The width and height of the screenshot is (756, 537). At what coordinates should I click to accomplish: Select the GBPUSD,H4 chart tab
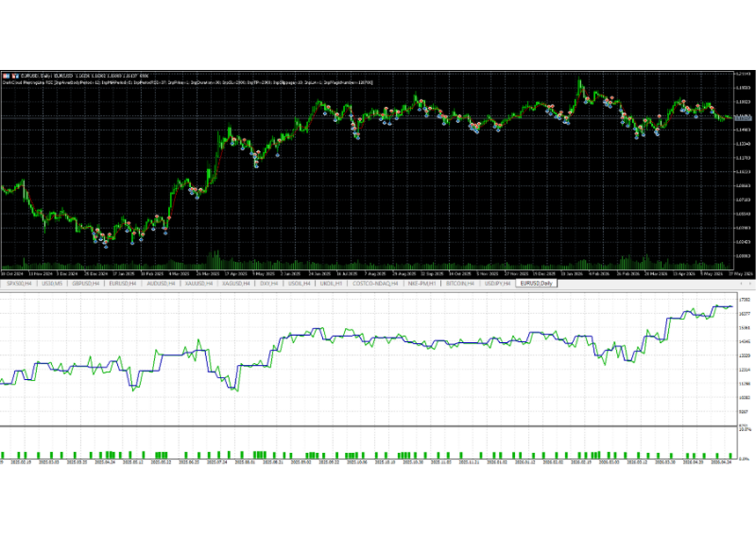pyautogui.click(x=85, y=284)
